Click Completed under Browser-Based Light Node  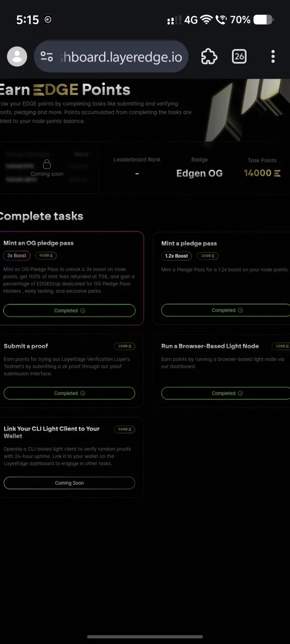[226, 393]
